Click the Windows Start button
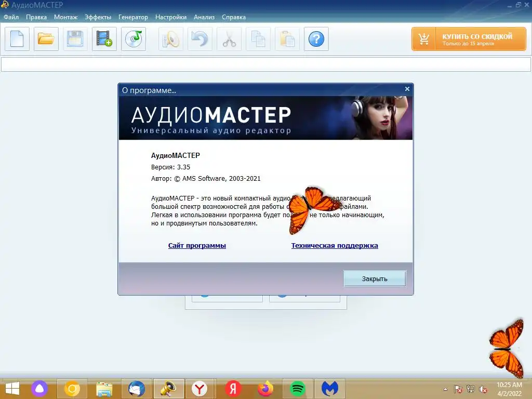This screenshot has width=532, height=399. tap(12, 389)
